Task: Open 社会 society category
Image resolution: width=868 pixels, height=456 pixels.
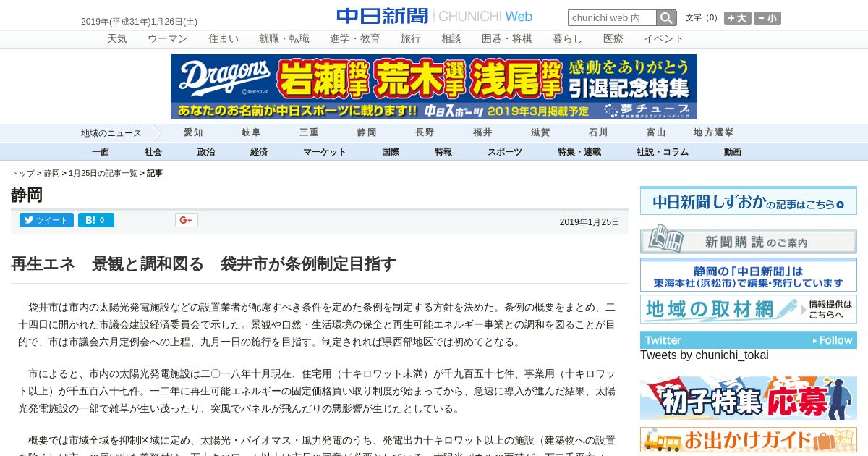Action: pyautogui.click(x=153, y=152)
